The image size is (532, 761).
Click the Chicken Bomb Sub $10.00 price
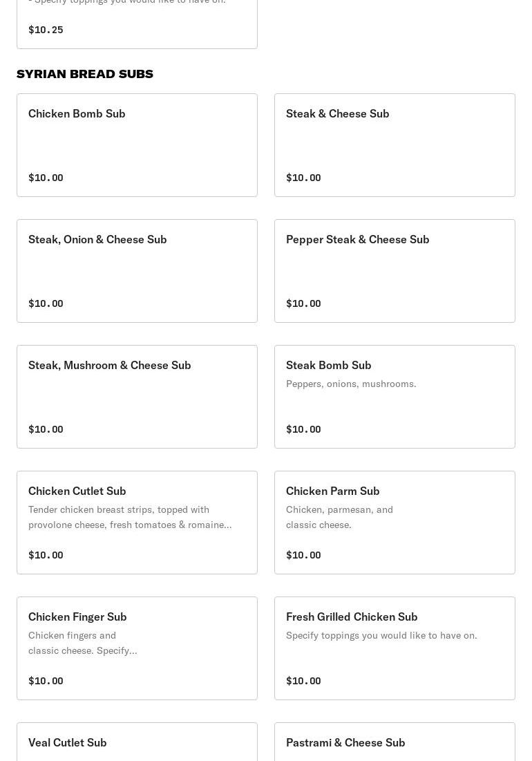46,178
